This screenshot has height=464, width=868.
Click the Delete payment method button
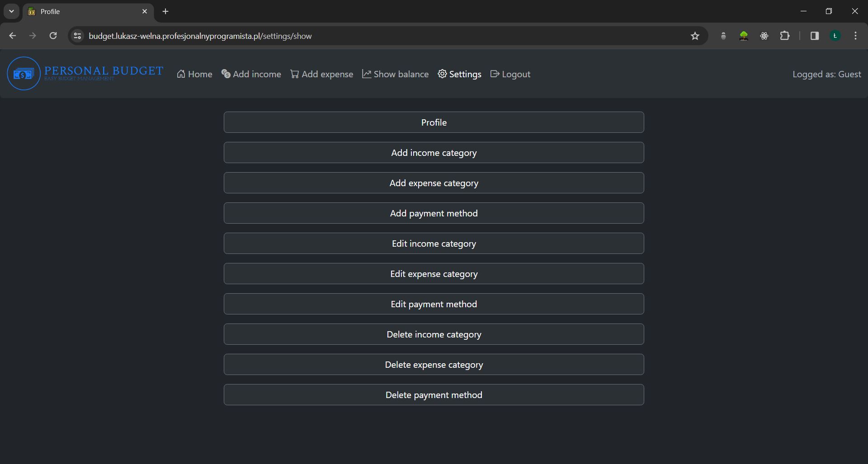(x=434, y=394)
